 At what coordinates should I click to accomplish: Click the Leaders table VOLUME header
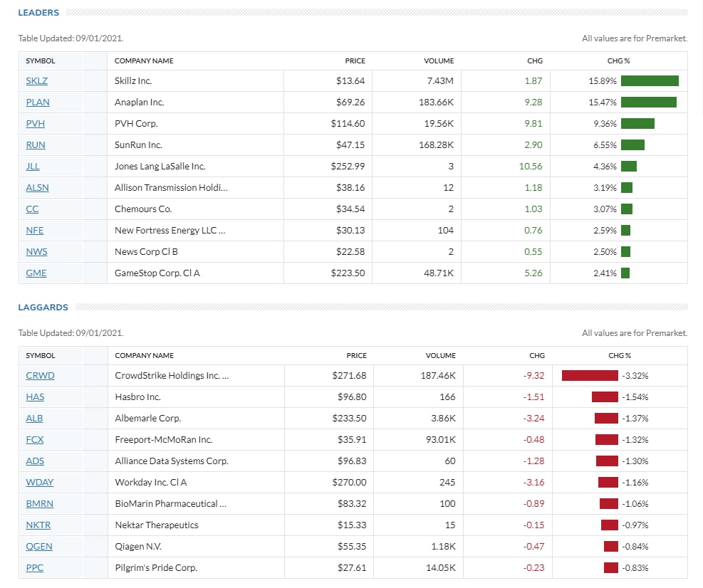pyautogui.click(x=439, y=61)
